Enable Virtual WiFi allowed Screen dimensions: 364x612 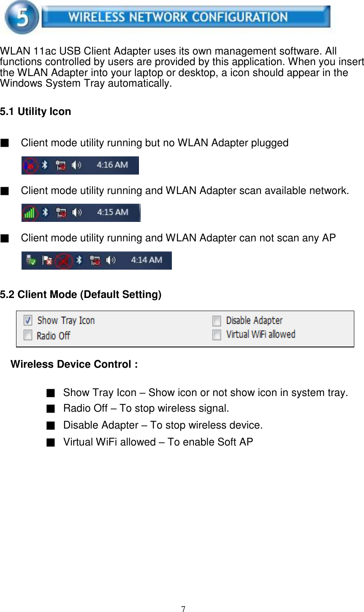pos(217,335)
